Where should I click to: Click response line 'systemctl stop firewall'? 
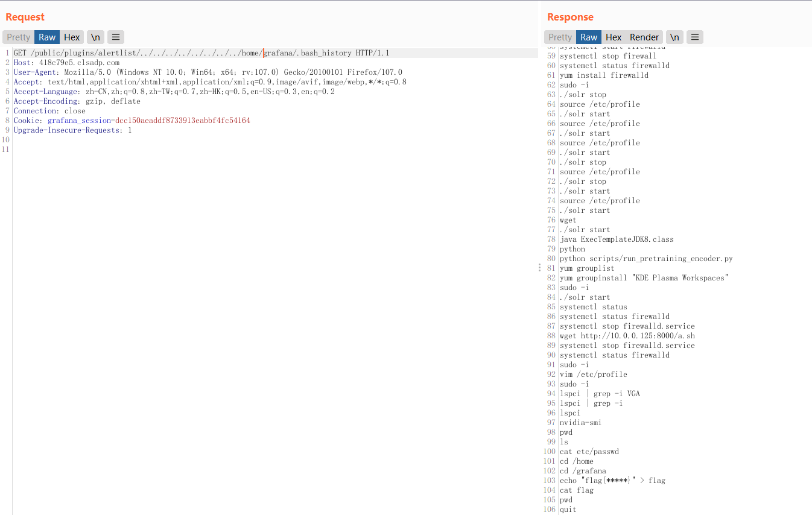[x=608, y=56]
